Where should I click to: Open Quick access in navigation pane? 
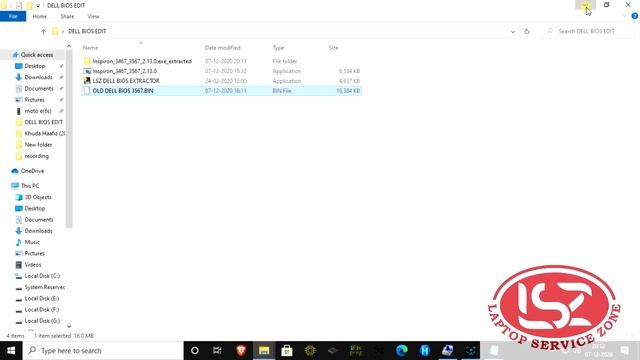[37, 55]
